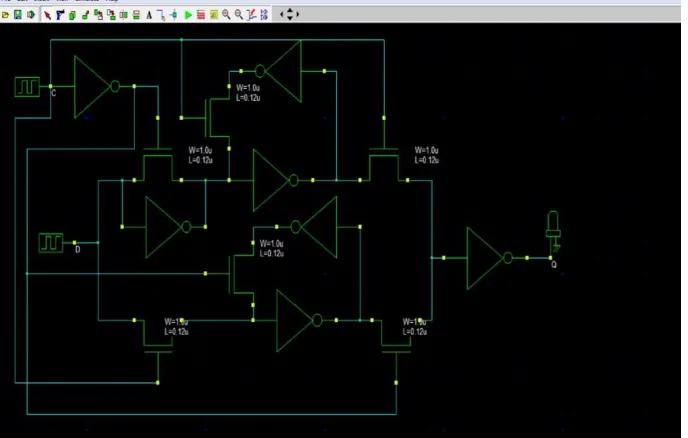Pan the view left with left arrow
The width and height of the screenshot is (688, 438).
tap(282, 14)
